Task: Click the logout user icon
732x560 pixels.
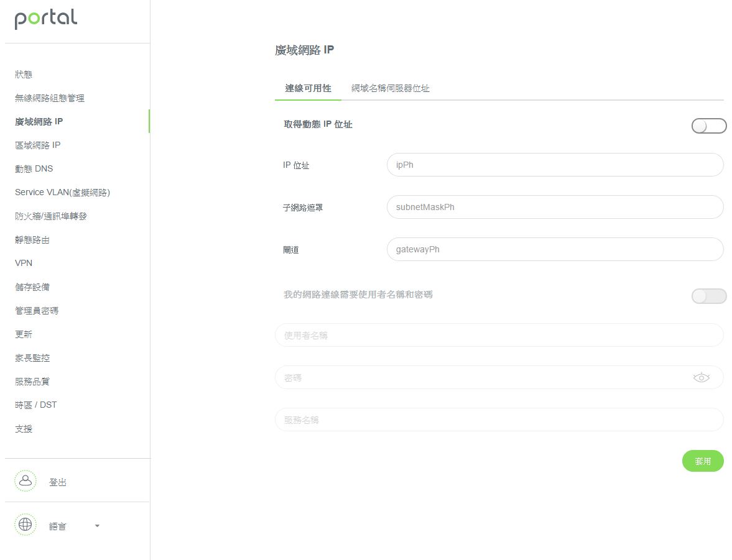Action: tap(25, 480)
